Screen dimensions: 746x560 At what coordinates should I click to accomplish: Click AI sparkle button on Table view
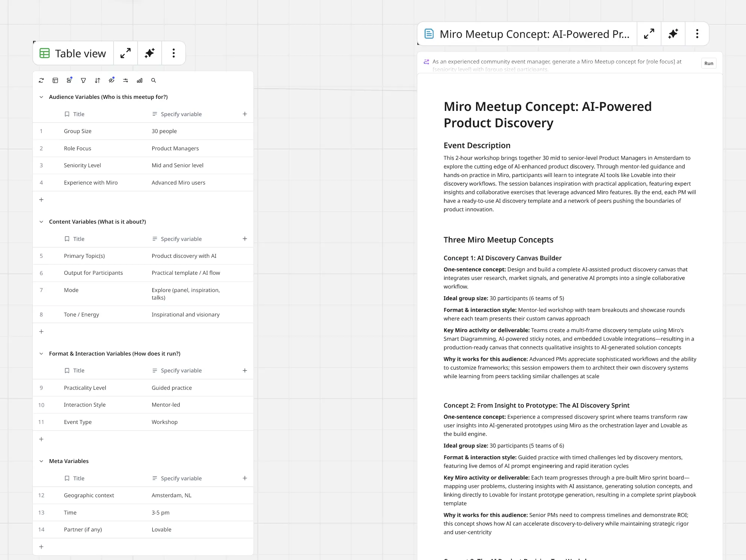click(150, 53)
